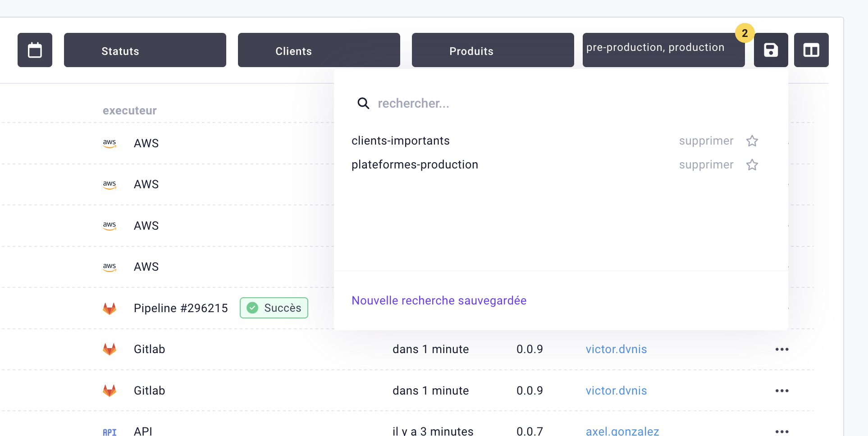Click il y a 3 minutes timestamp

coord(433,431)
